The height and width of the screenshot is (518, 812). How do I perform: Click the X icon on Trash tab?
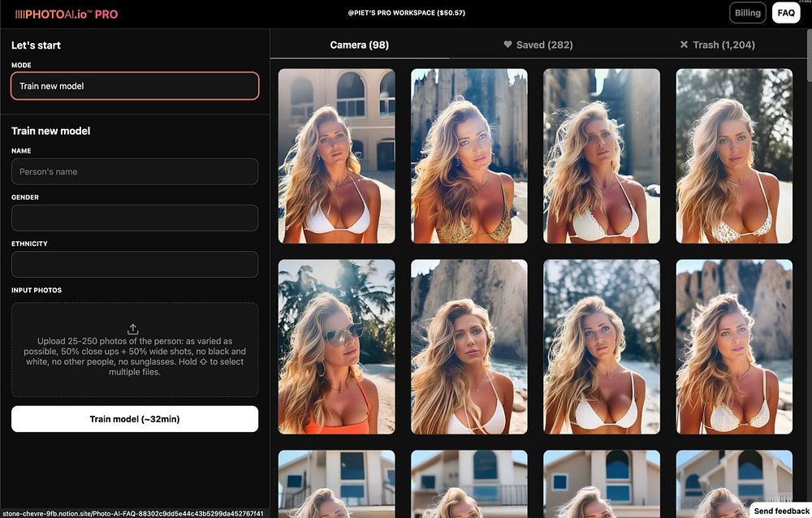click(684, 45)
